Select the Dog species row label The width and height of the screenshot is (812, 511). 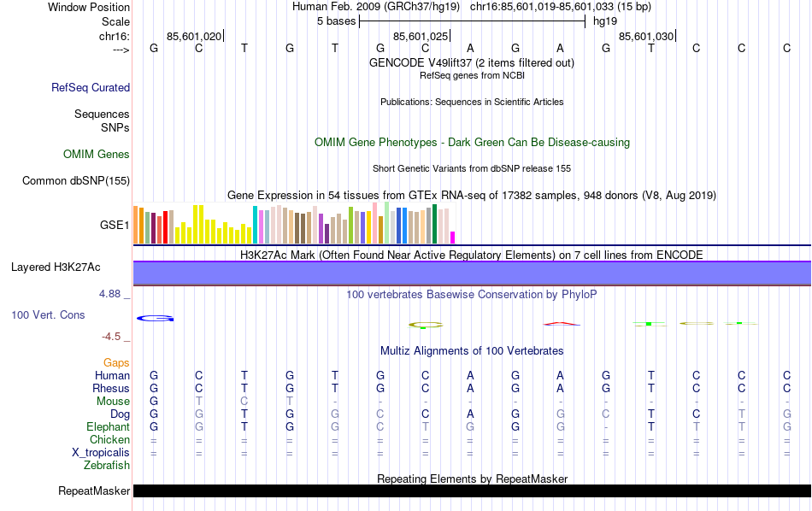point(121,414)
